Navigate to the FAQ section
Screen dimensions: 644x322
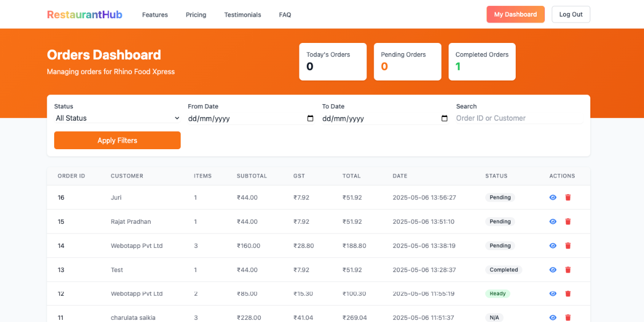(285, 14)
